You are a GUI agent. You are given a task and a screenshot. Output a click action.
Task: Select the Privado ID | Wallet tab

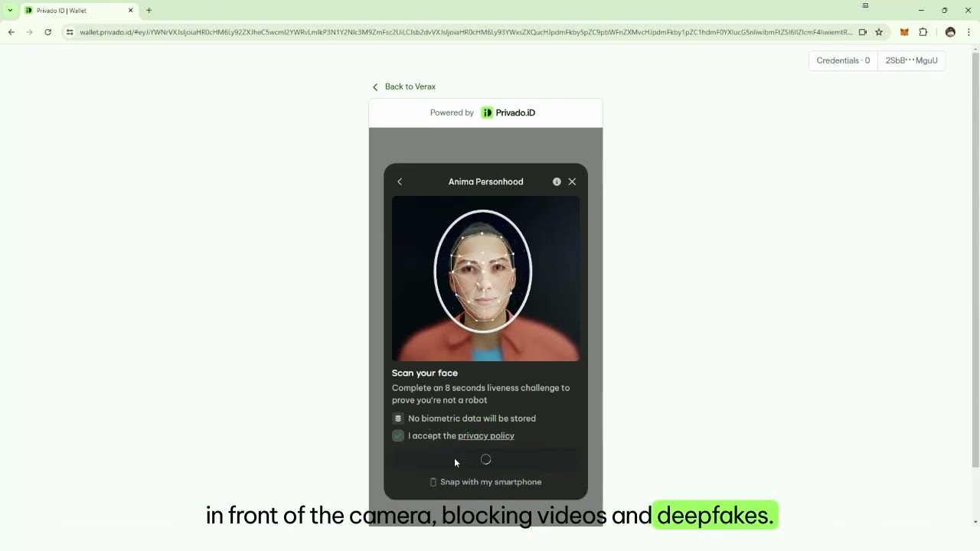click(x=78, y=11)
